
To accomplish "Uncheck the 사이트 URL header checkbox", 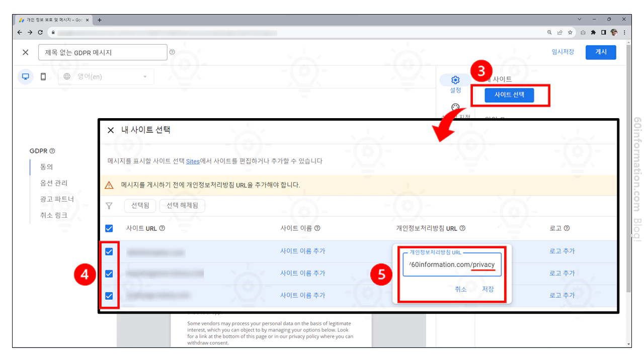I will pos(109,228).
